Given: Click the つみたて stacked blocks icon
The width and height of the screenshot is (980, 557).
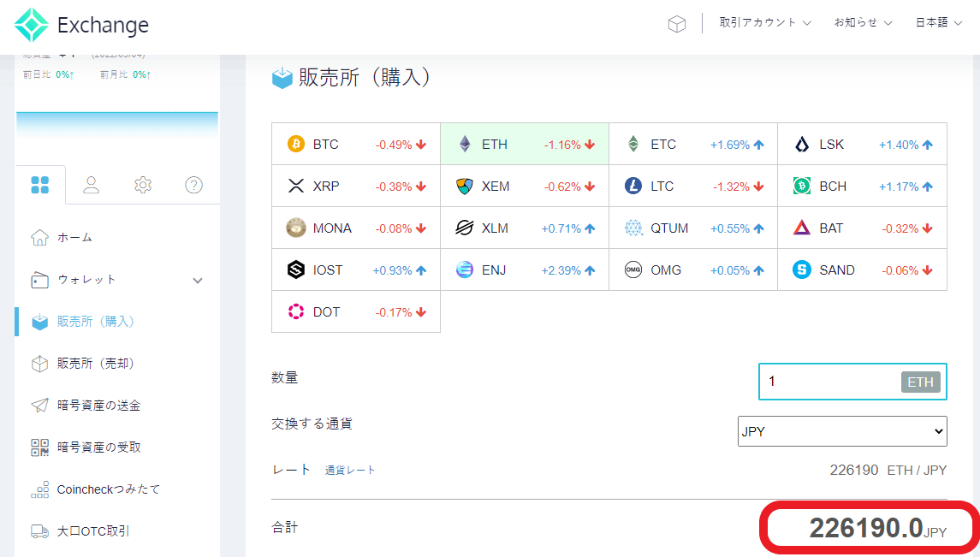Looking at the screenshot, I should pos(39,489).
